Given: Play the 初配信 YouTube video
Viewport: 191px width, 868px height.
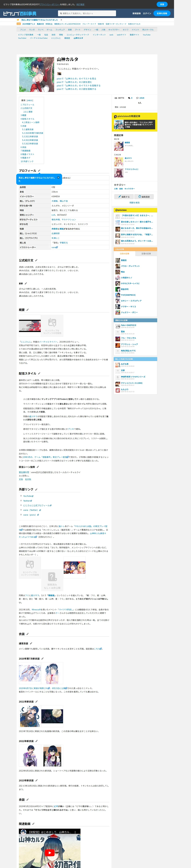Looking at the screenshot, I should click(50, 853).
